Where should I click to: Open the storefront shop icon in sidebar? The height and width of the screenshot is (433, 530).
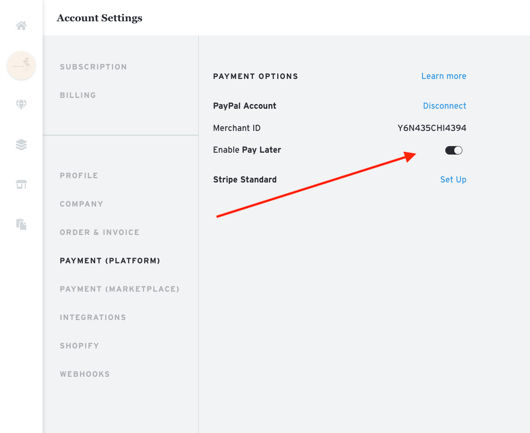click(21, 185)
